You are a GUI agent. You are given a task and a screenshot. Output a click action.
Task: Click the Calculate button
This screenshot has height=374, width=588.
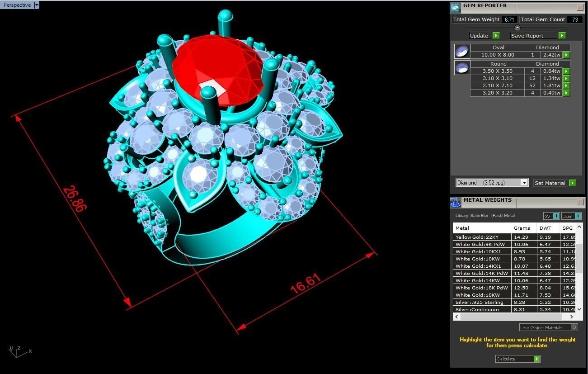click(x=517, y=359)
